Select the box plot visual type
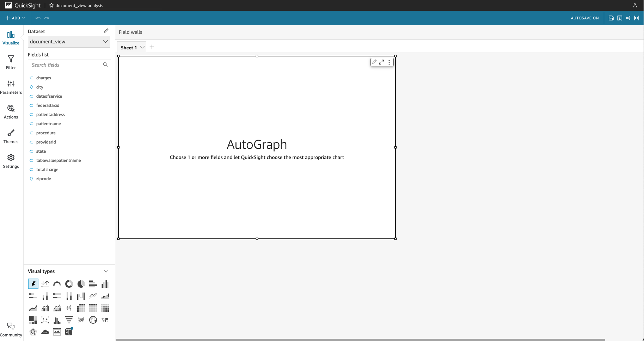644x341 pixels. coord(69,307)
